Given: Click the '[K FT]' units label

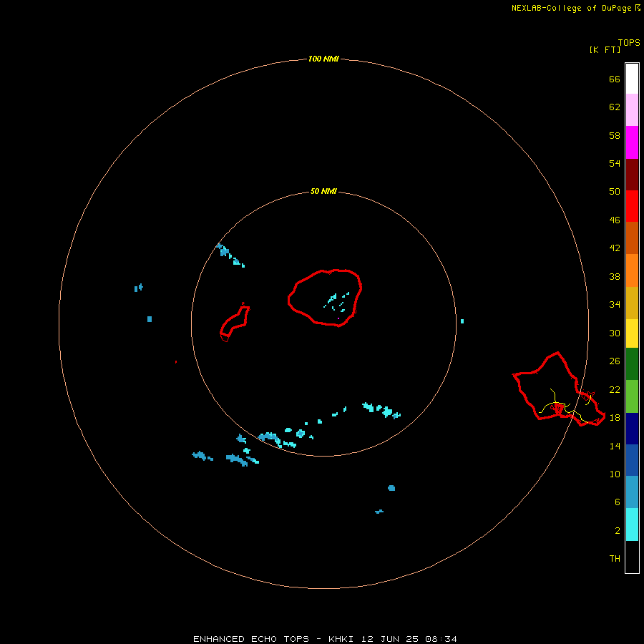Looking at the screenshot, I should 605,49.
